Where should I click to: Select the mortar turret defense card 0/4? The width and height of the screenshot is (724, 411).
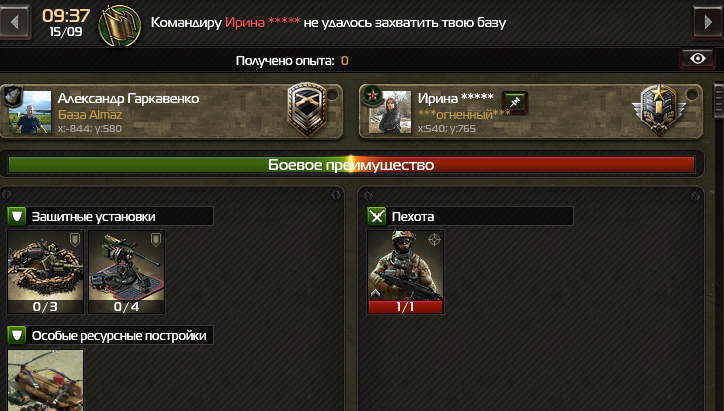(x=127, y=272)
